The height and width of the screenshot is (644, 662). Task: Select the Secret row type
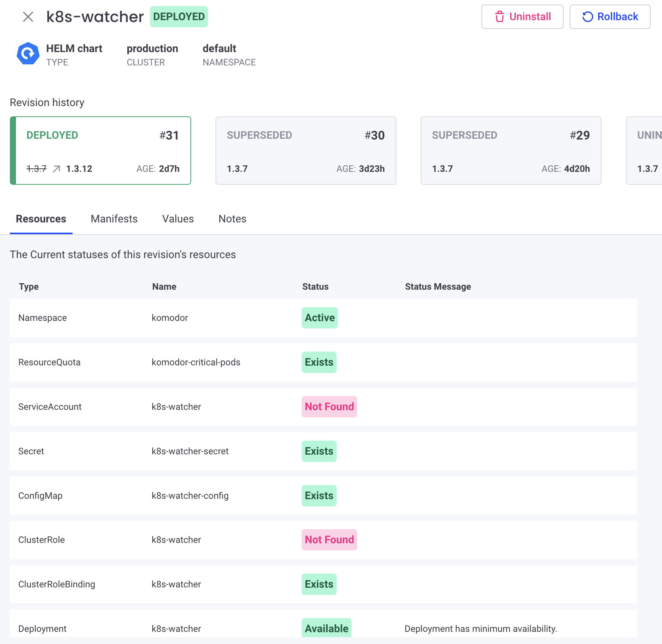(31, 451)
